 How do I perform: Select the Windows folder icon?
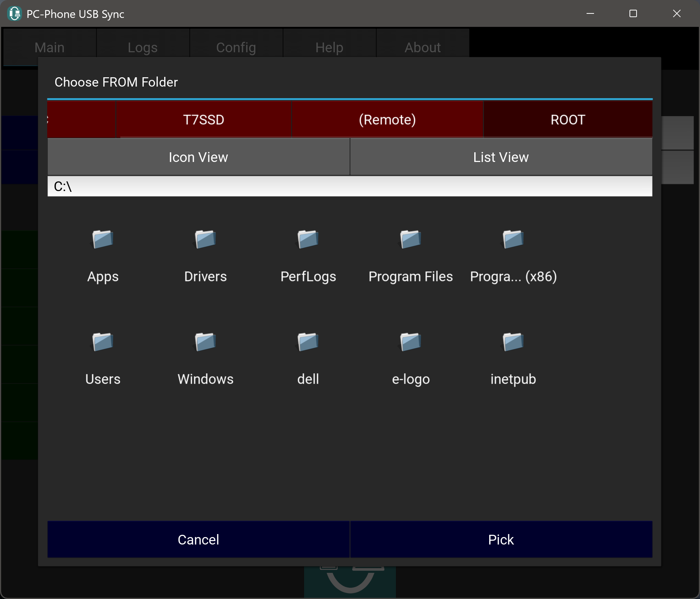205,342
